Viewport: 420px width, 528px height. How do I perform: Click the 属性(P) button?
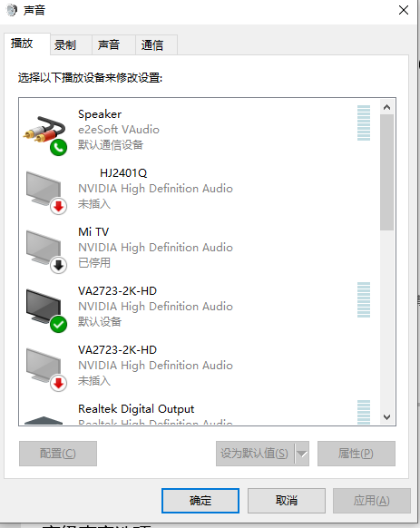tap(356, 454)
